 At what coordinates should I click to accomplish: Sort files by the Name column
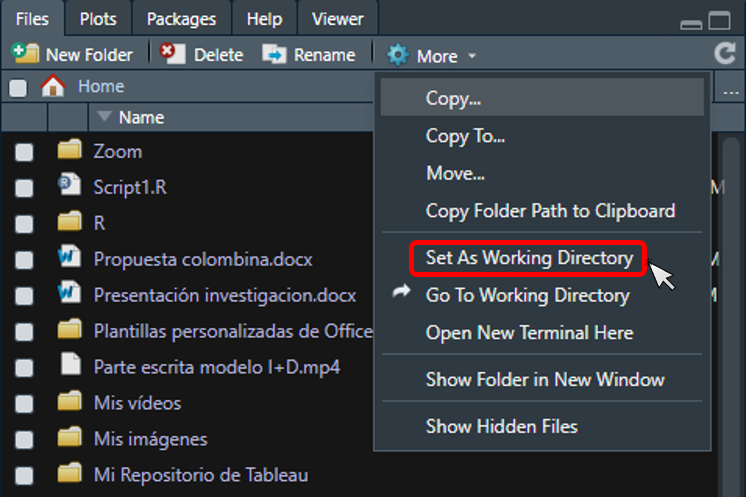pyautogui.click(x=140, y=118)
